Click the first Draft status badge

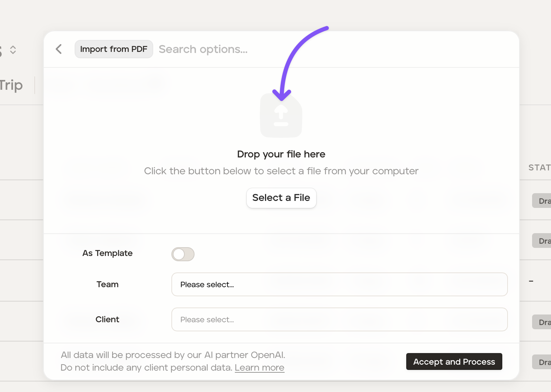[x=542, y=201]
